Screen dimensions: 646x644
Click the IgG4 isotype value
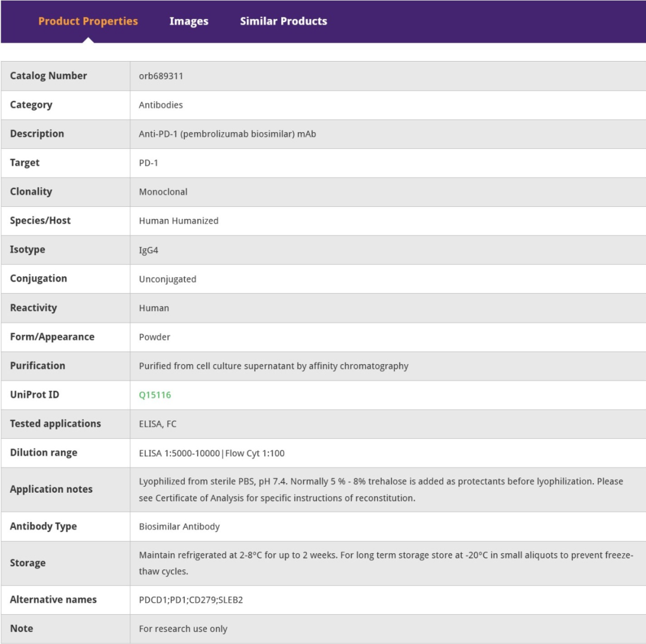[x=148, y=250]
